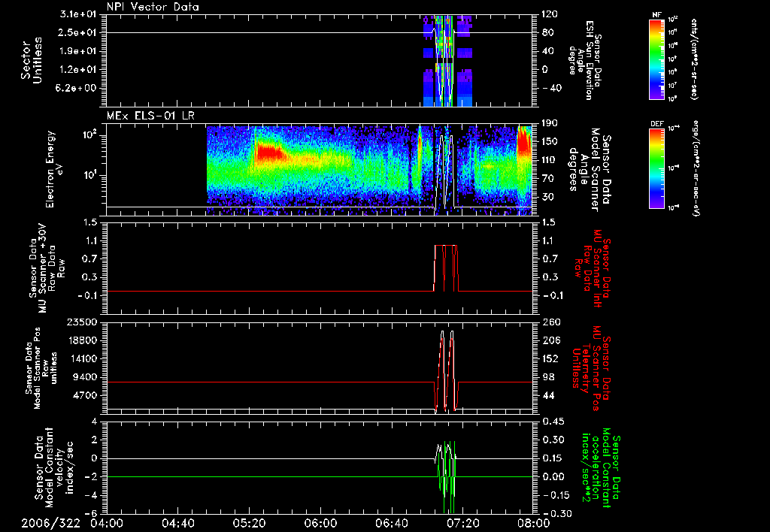The height and width of the screenshot is (532, 770).
Task: Select the 'NPI Vector Data' panel title
Action: pyautogui.click(x=153, y=7)
